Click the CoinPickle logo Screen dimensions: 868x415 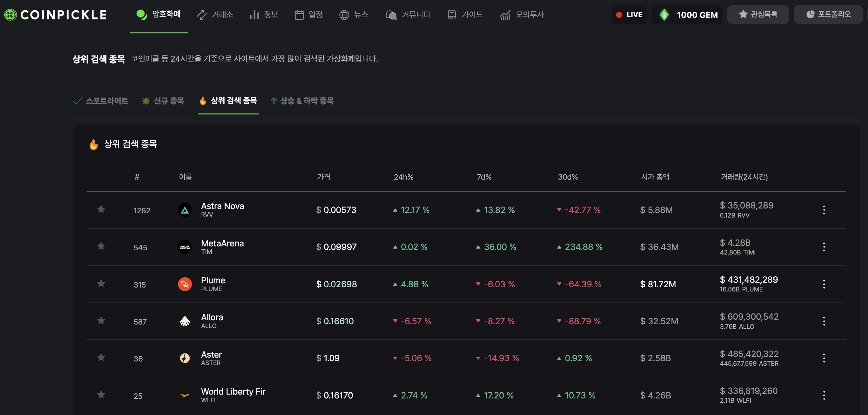coord(56,15)
